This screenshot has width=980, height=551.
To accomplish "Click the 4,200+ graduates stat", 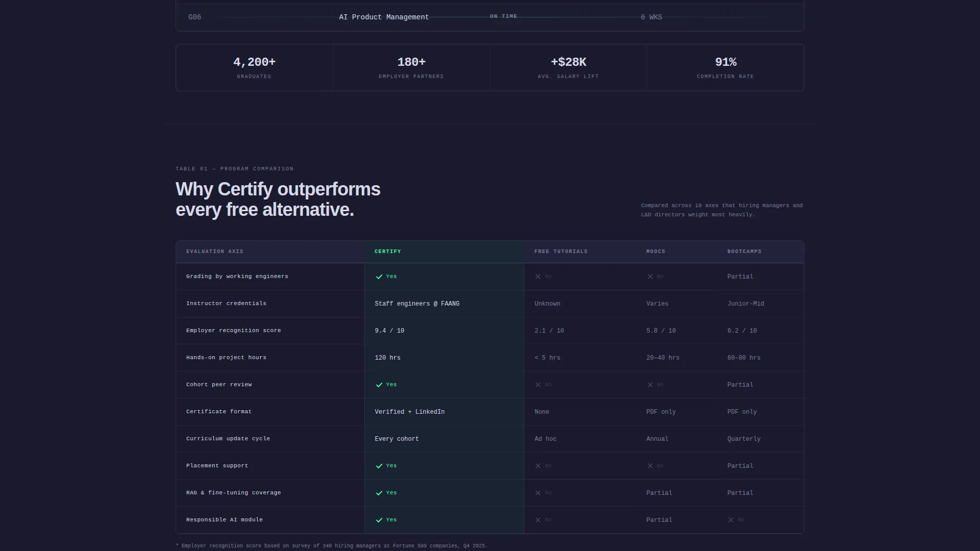I will [x=254, y=62].
